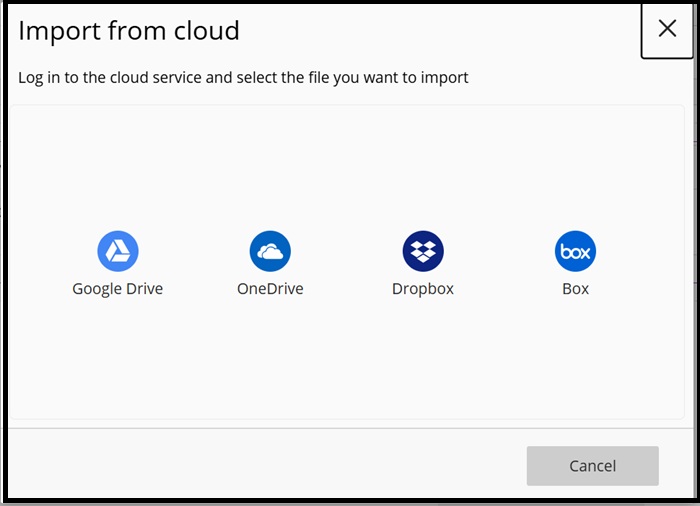Open the Dropbox service icon
The height and width of the screenshot is (506, 700).
click(423, 251)
